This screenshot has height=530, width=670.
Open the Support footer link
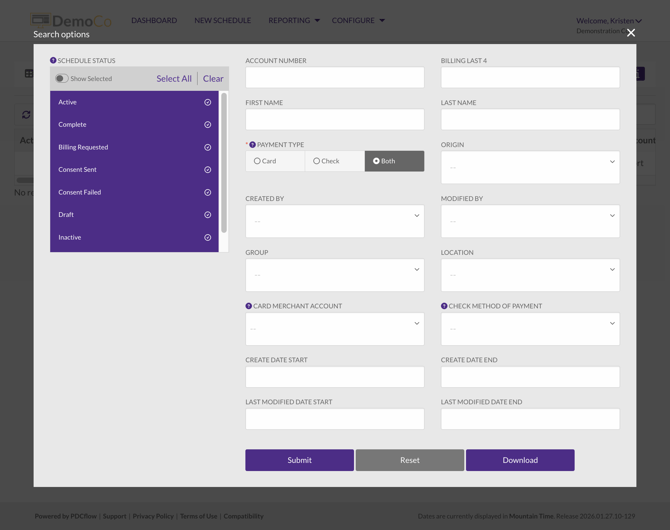(115, 516)
